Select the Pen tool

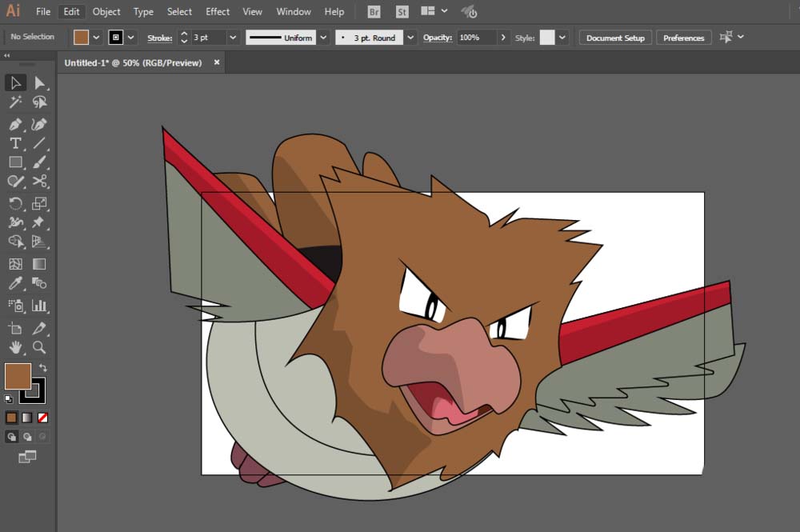(x=15, y=125)
